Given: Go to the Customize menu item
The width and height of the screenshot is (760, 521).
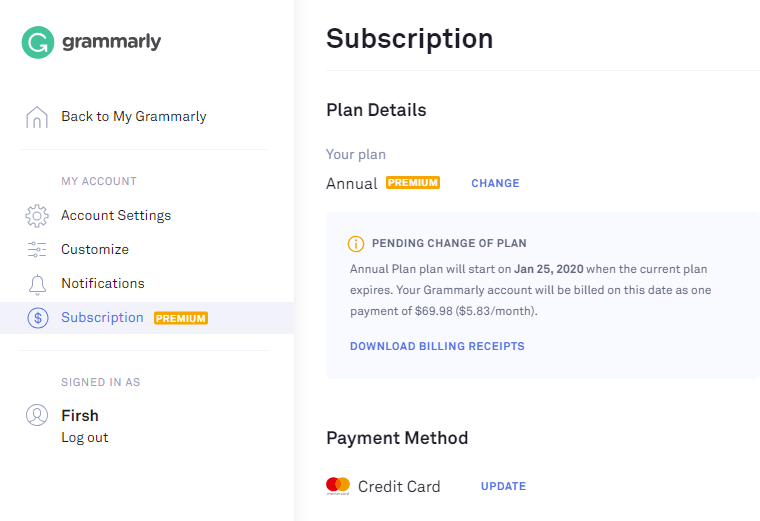Looking at the screenshot, I should click(95, 249).
